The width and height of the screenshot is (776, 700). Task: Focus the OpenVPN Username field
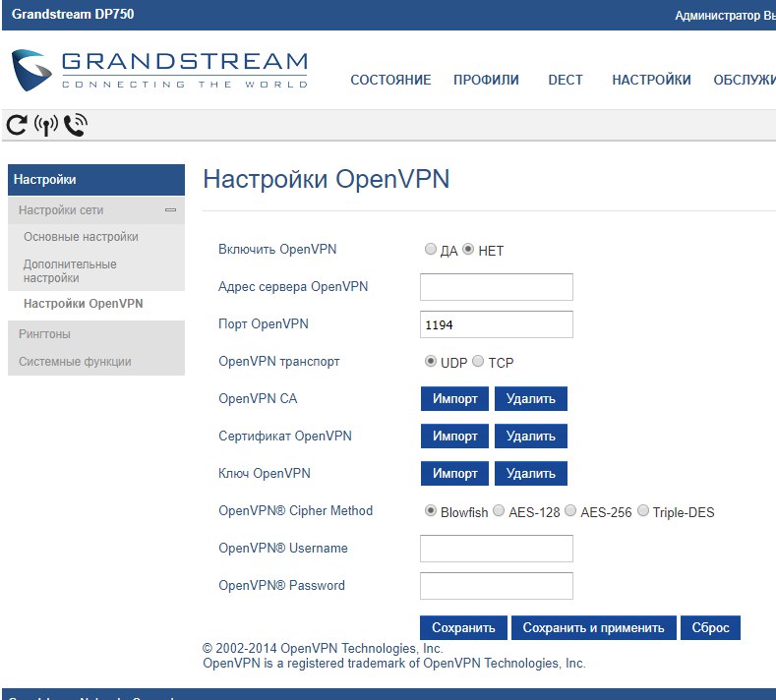[497, 549]
